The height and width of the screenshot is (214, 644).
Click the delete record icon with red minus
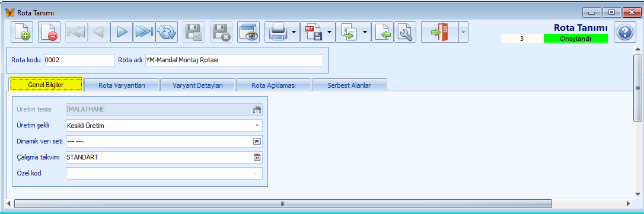click(49, 32)
